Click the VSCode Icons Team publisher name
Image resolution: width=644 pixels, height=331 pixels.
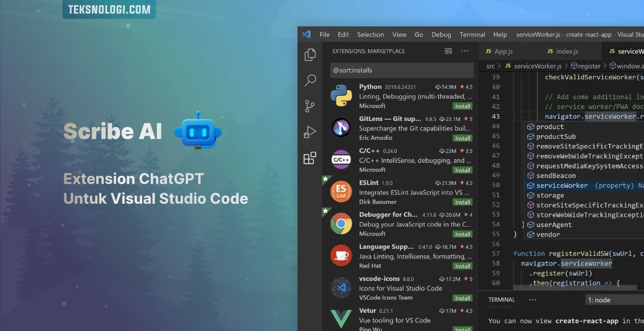click(x=386, y=298)
